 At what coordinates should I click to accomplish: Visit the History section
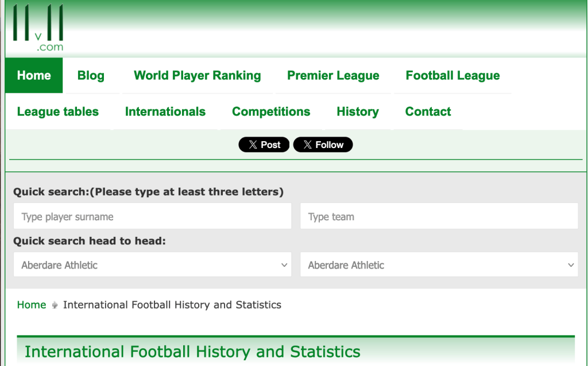pyautogui.click(x=358, y=111)
